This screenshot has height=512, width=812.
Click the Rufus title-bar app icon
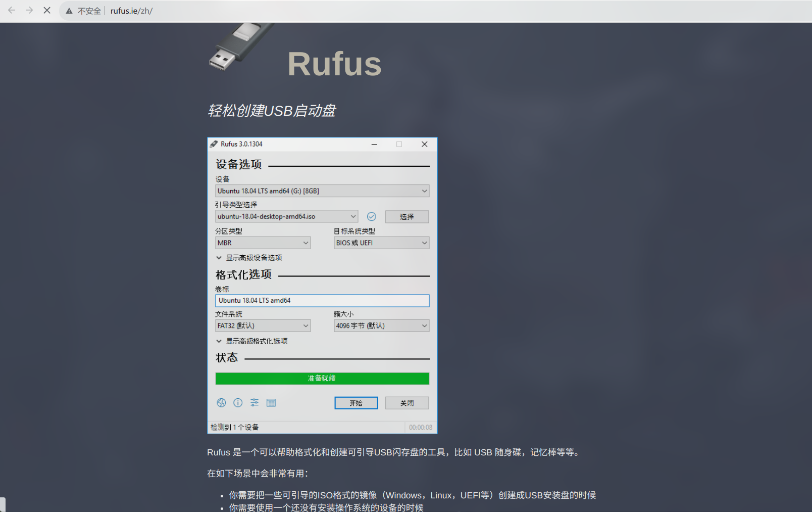(x=214, y=144)
